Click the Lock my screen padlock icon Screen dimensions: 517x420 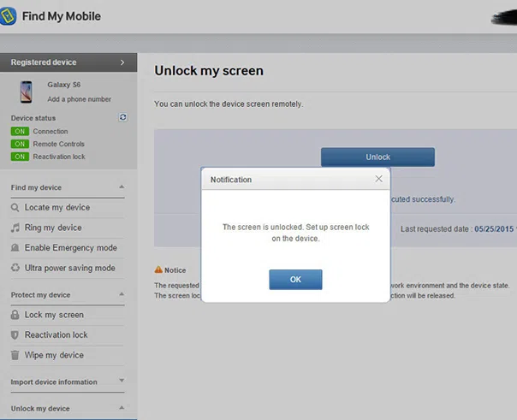point(15,315)
